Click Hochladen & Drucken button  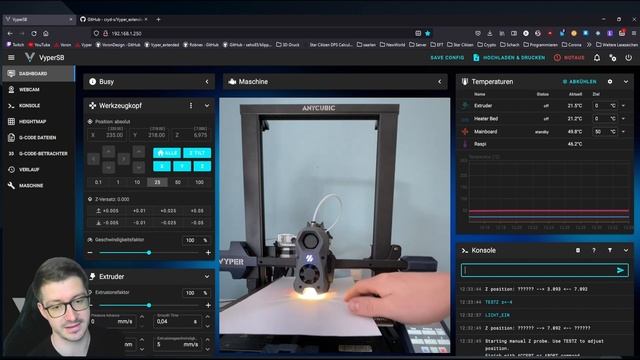tap(509, 58)
